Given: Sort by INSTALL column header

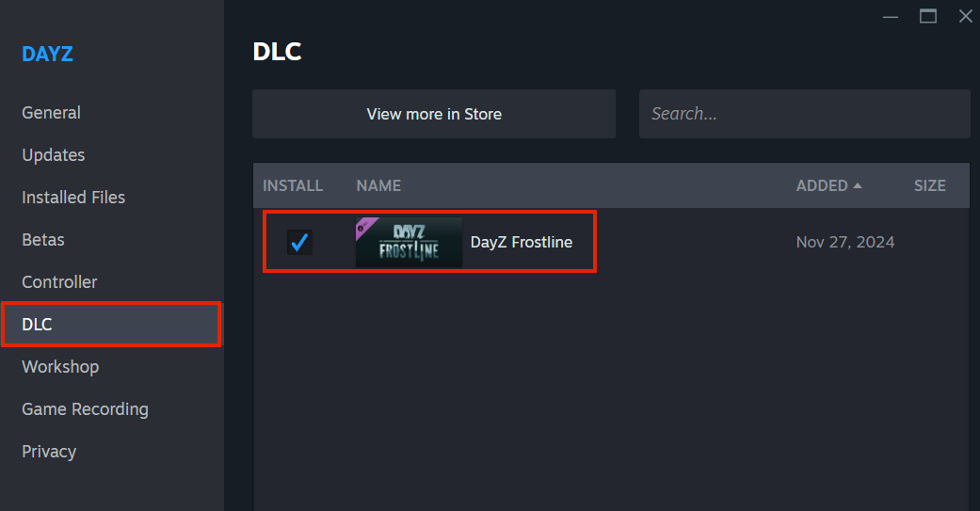Looking at the screenshot, I should (293, 185).
